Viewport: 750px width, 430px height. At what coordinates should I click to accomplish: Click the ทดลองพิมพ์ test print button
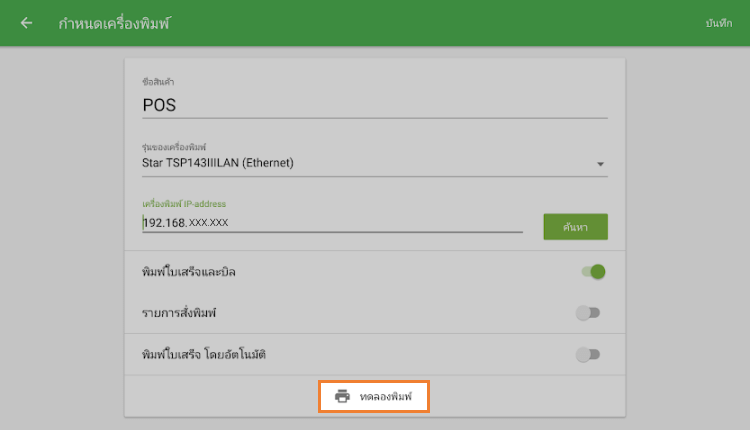click(x=374, y=397)
